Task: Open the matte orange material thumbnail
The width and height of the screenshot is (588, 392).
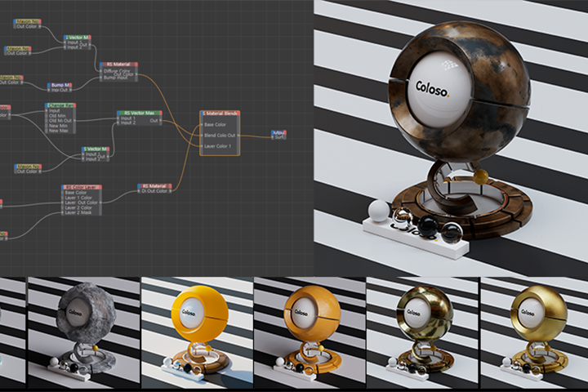Action: tap(310, 333)
